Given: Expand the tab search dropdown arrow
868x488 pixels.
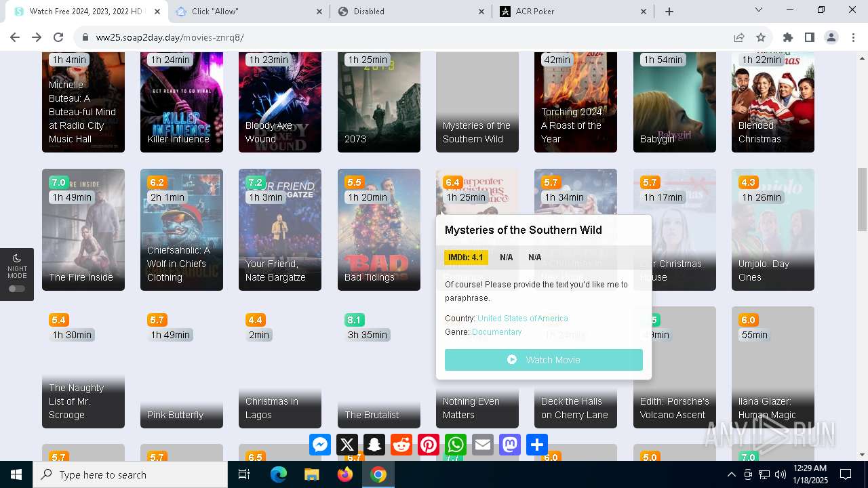Looking at the screenshot, I should 759,10.
